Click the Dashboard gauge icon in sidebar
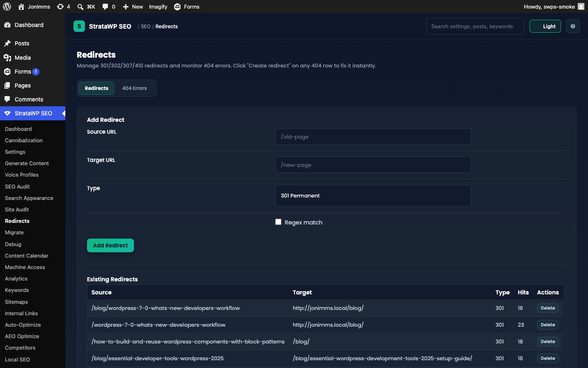The image size is (588, 368). coord(7,25)
